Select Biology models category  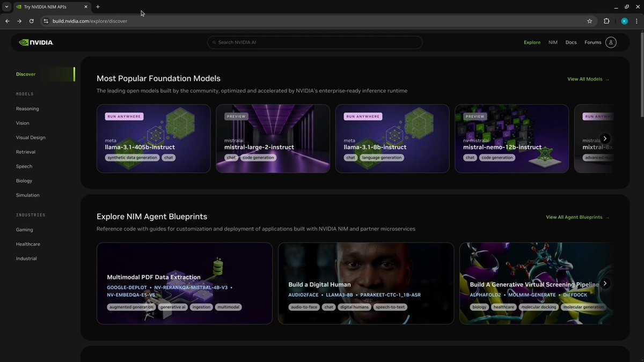pos(24,181)
